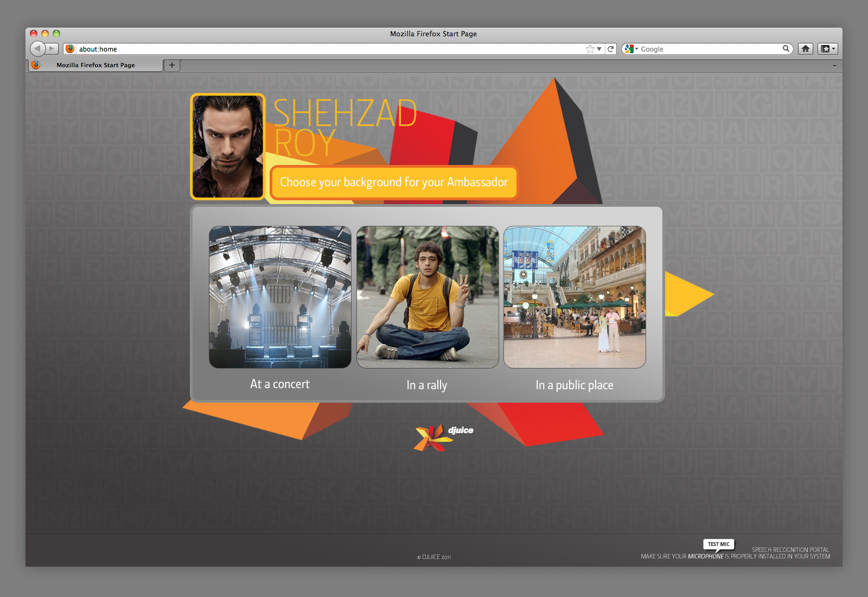868x597 pixels.
Task: Click the 'SHEHZAD ROY' name heading
Action: coord(345,128)
